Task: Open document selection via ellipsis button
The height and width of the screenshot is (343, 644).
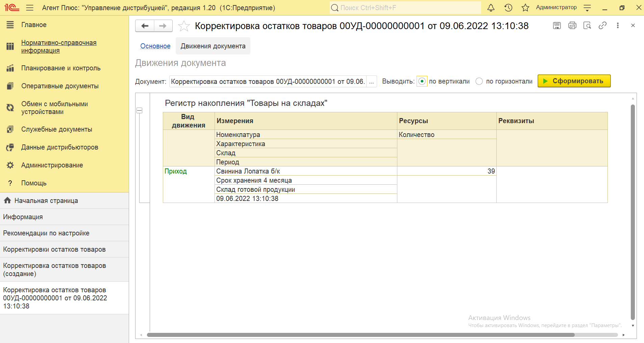Action: (x=372, y=82)
